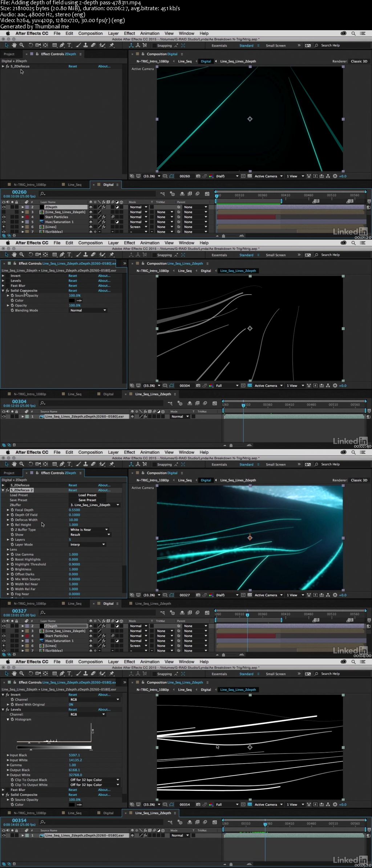Hide the Hue/Saturation 1 layer eye, 00327 timeline
Viewport: 372px width, 868px height.
pyautogui.click(x=4, y=641)
